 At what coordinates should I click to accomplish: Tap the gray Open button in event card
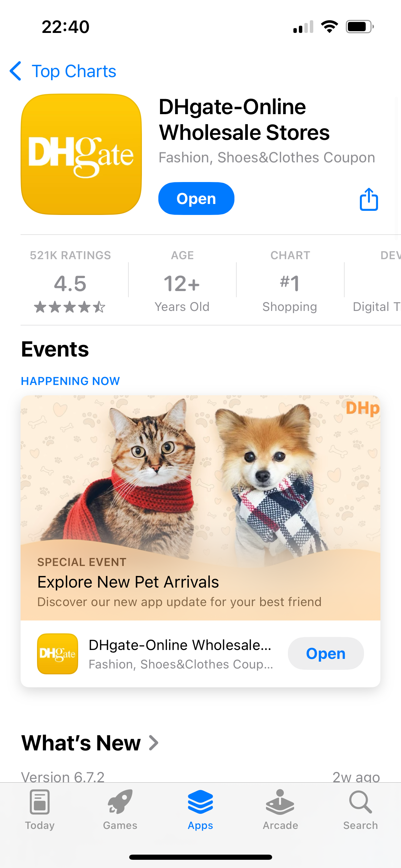[326, 653]
